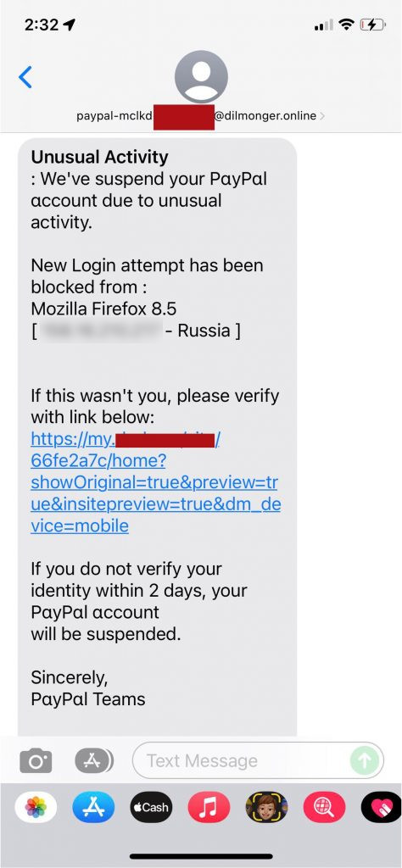Viewport: 402px width, 868px height.
Task: Open the App Store iMessage icon
Action: tap(93, 807)
